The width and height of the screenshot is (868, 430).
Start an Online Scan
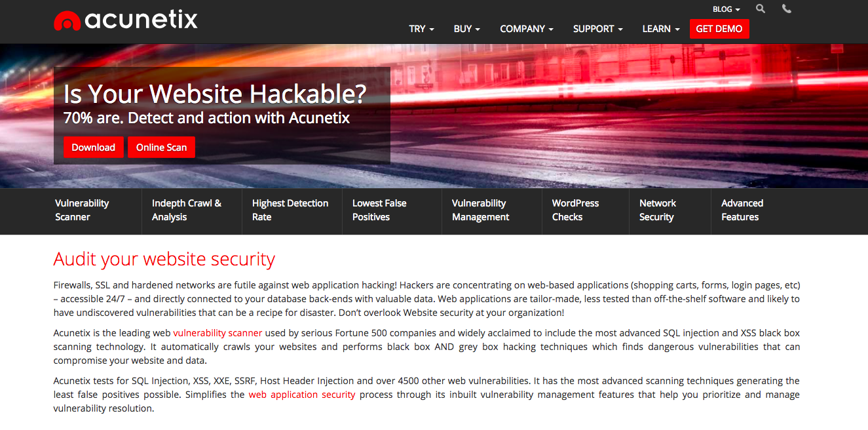click(161, 147)
